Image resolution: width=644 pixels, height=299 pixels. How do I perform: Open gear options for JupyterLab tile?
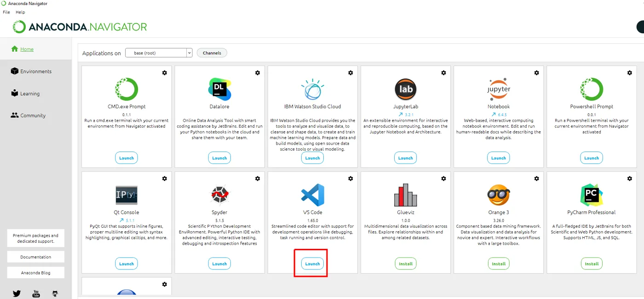443,73
